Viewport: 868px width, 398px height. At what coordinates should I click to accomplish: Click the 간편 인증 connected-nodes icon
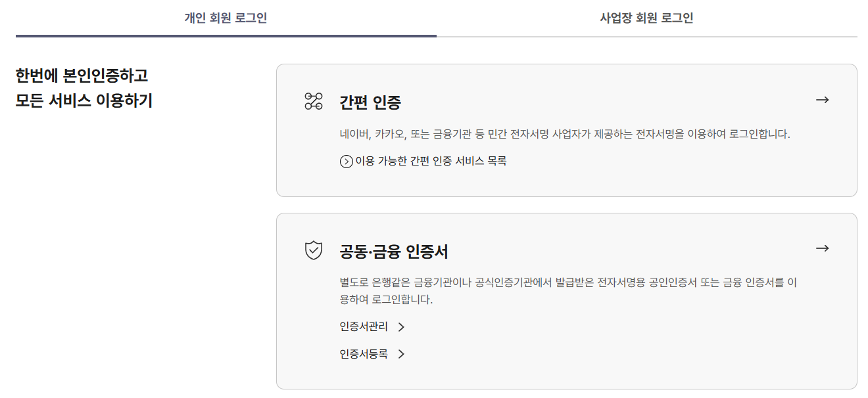coord(314,101)
